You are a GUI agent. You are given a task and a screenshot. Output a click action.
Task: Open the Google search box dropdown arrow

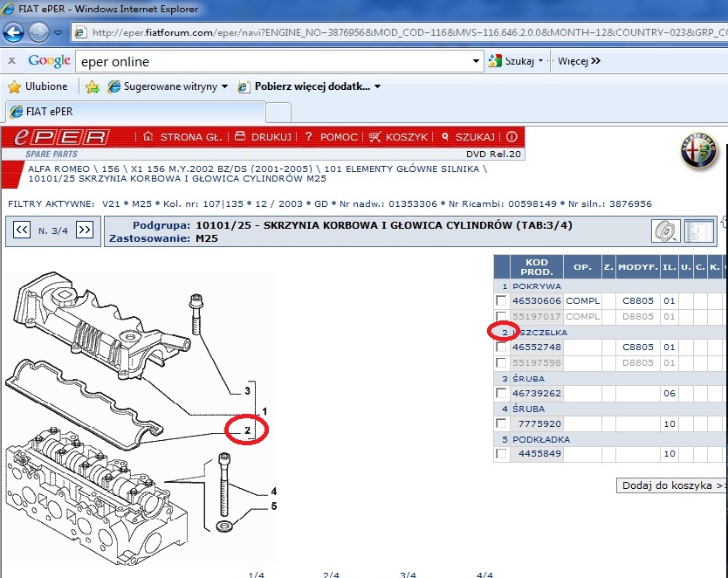pyautogui.click(x=476, y=61)
